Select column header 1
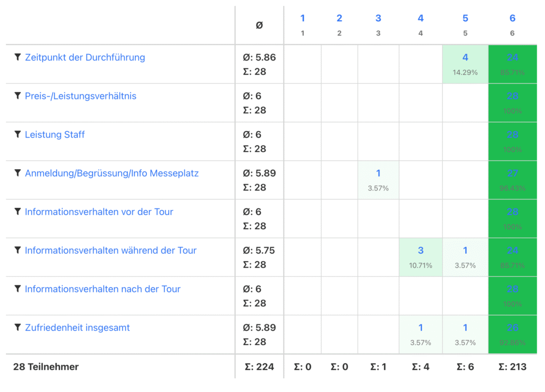 tap(302, 19)
